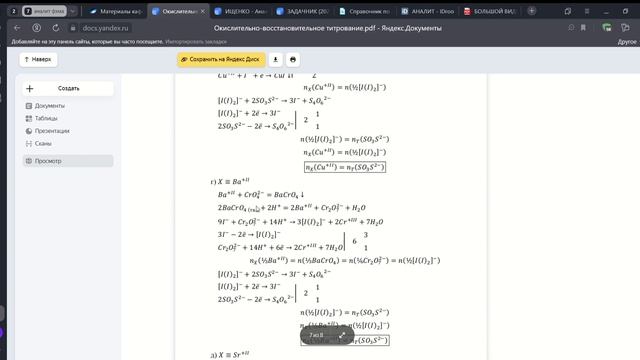Click the Таблицы icon in sidebar
Image resolution: width=640 pixels, height=360 pixels.
tap(29, 118)
